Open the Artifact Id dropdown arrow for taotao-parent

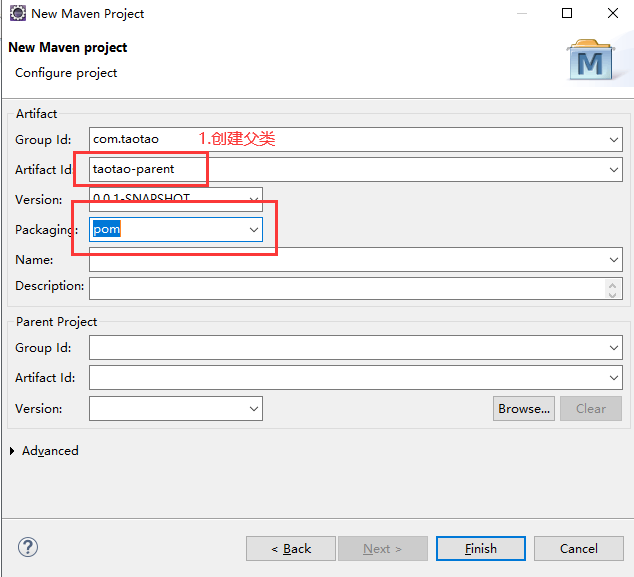click(613, 170)
